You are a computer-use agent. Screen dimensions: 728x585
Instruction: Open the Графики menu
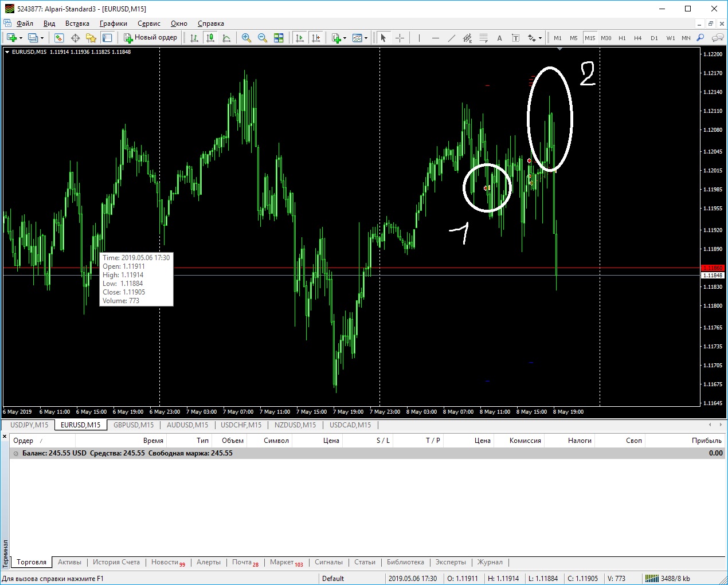(x=113, y=23)
